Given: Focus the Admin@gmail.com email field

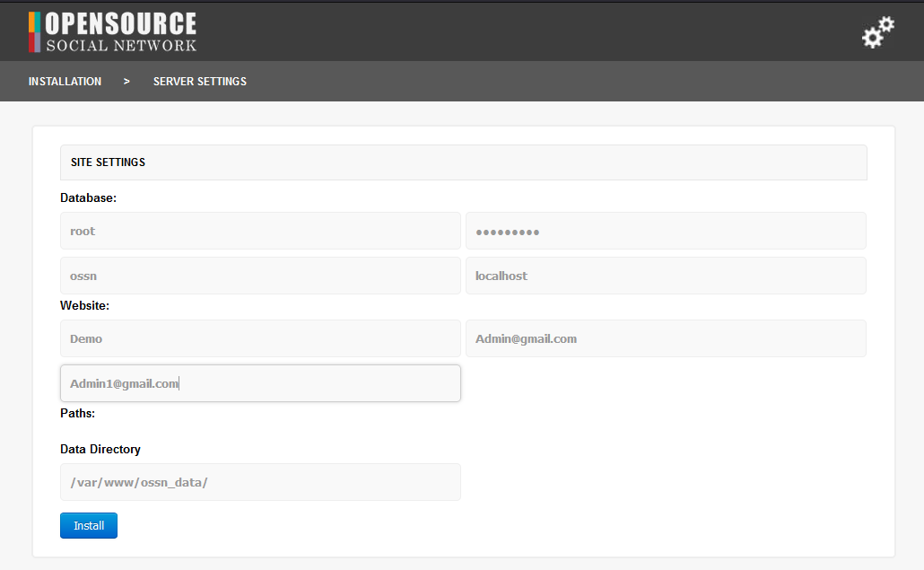Looking at the screenshot, I should [x=666, y=338].
